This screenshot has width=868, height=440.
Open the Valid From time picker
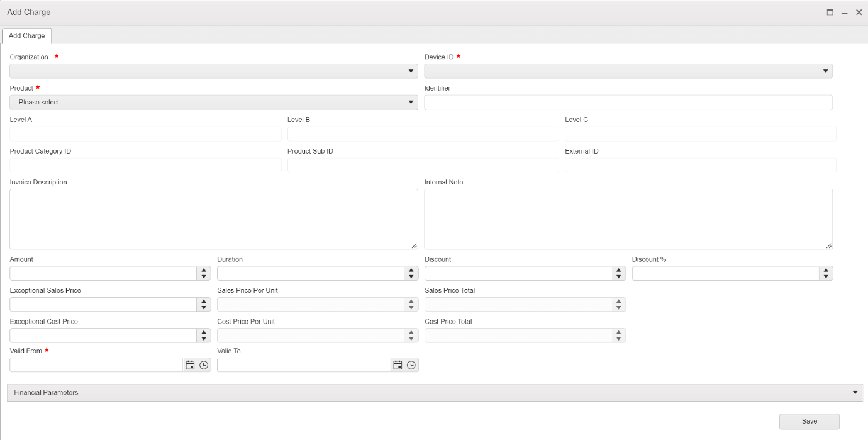(204, 365)
